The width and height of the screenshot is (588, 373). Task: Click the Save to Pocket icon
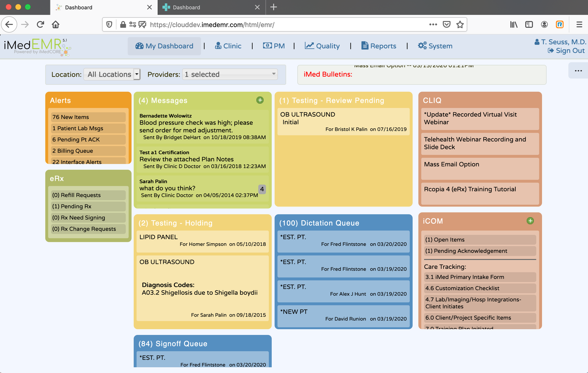point(446,25)
